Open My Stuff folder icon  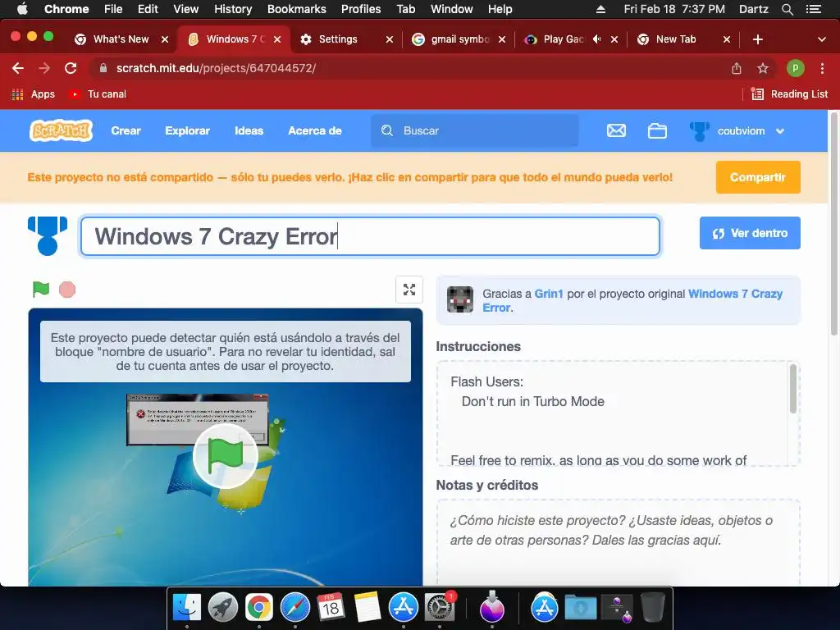click(657, 130)
